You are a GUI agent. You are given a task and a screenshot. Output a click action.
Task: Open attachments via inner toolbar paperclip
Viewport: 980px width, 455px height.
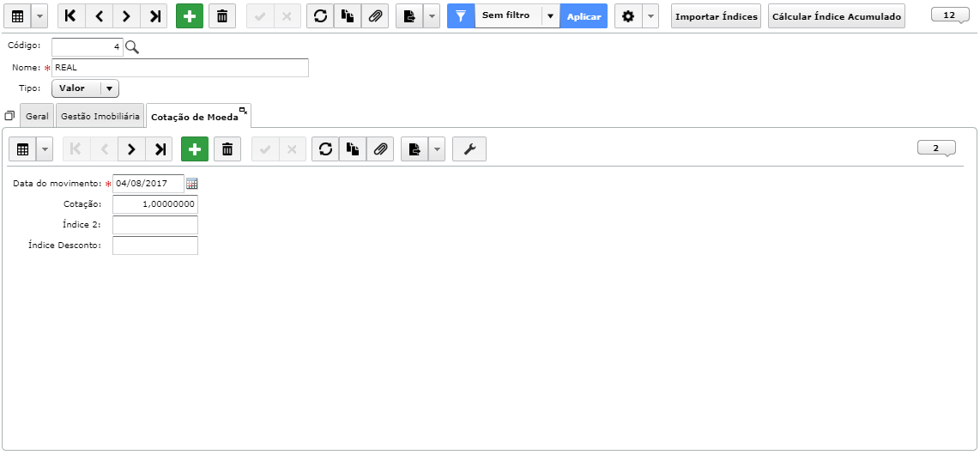[380, 149]
